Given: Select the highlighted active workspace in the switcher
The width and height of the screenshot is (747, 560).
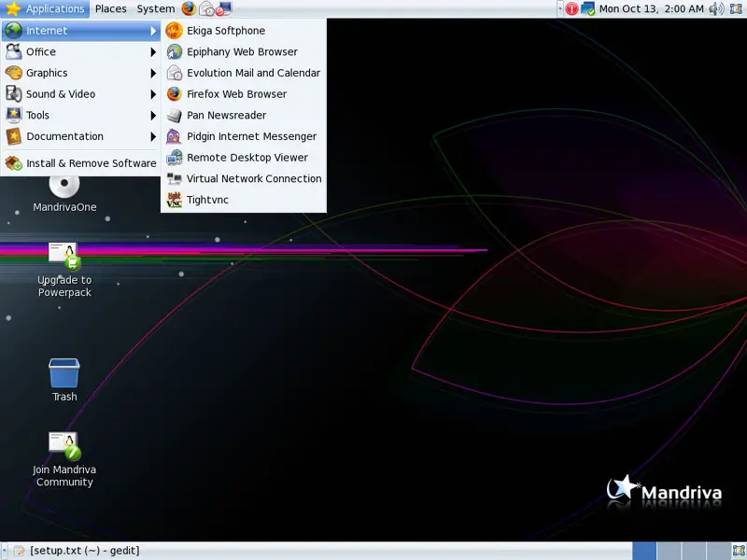Looking at the screenshot, I should click(644, 551).
